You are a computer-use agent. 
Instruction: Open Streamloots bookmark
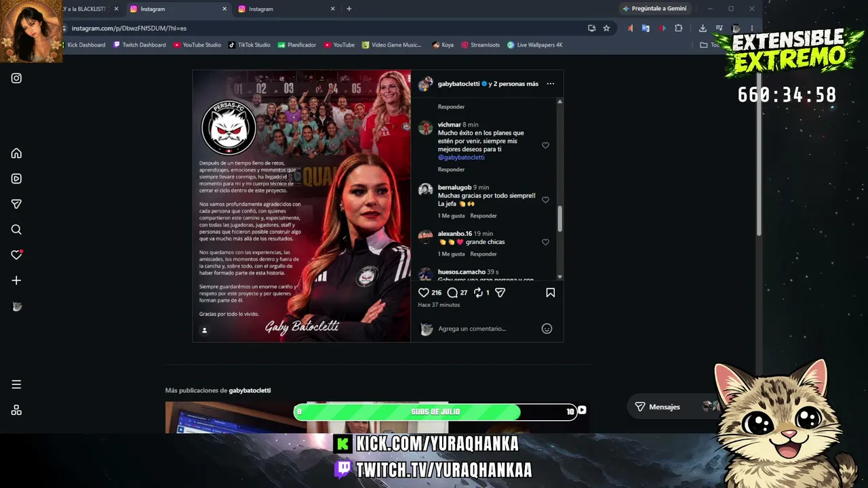coord(480,45)
